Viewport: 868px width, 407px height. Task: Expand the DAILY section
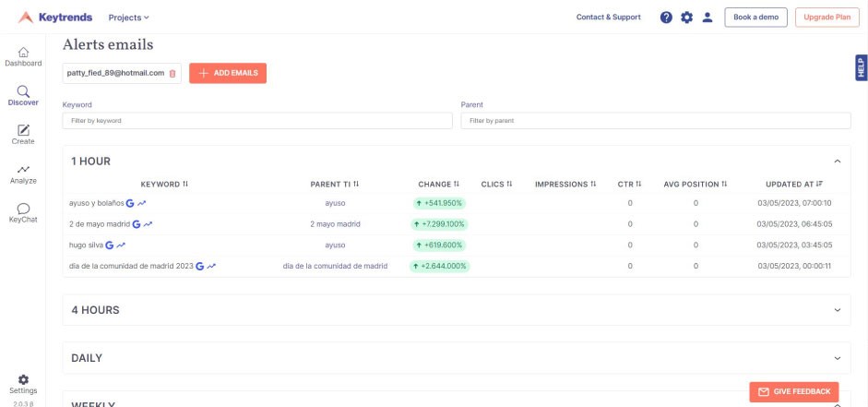click(838, 358)
